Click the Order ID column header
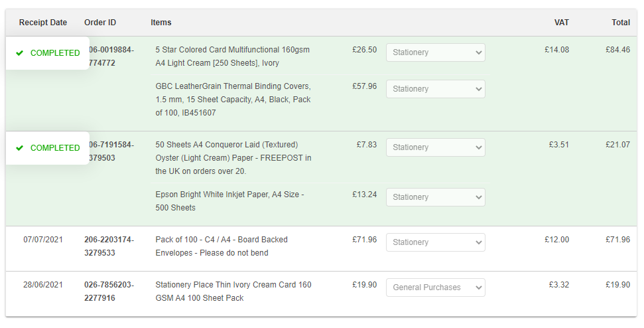Viewport: 644px width, 328px height. [x=100, y=23]
